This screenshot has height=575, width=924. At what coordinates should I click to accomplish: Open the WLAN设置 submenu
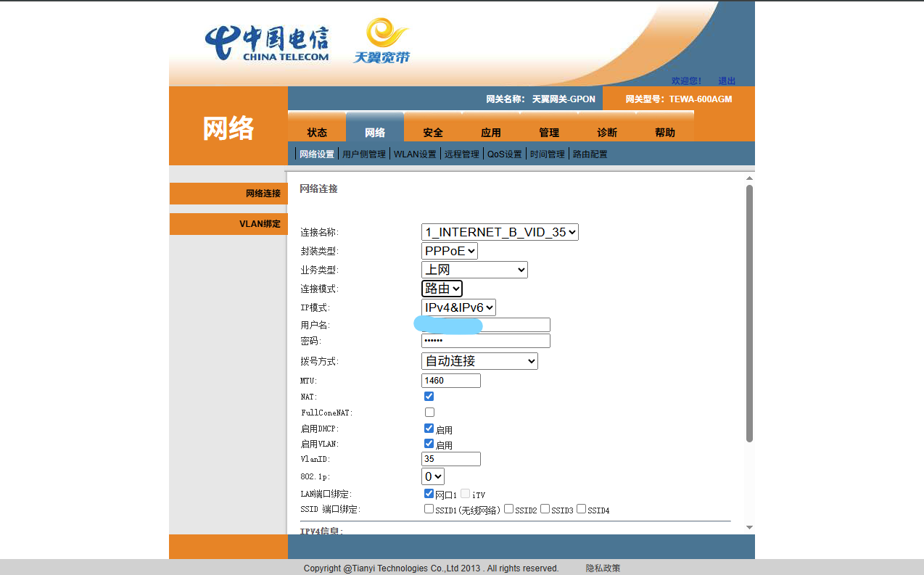tap(414, 153)
